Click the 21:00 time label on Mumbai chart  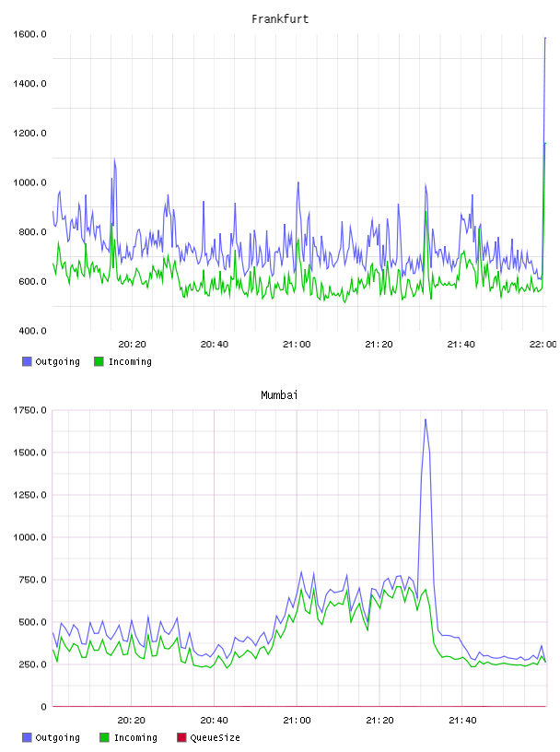point(297,720)
